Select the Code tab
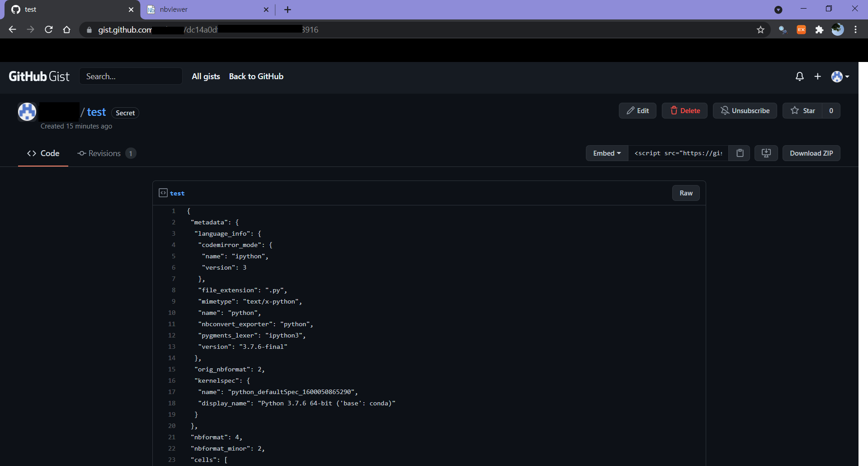The height and width of the screenshot is (466, 868). click(x=43, y=153)
